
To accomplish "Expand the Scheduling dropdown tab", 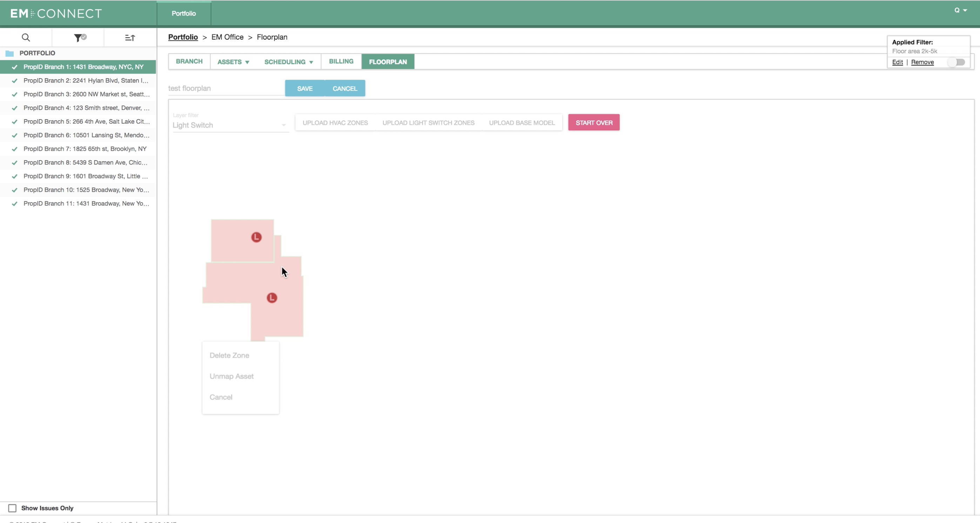I will coord(289,62).
